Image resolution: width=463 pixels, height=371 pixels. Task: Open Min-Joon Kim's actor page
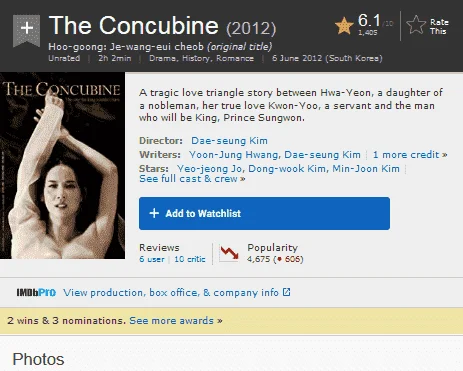click(366, 169)
